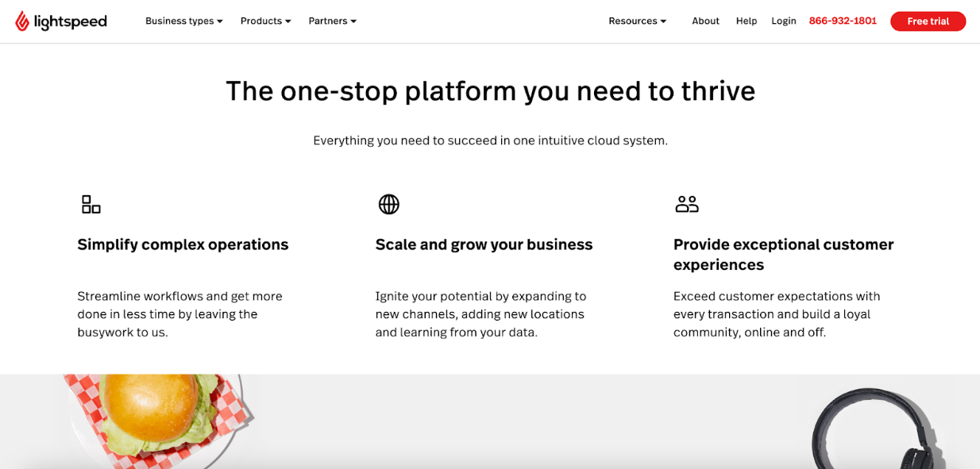The height and width of the screenshot is (469, 980).
Task: Go to the About page
Action: point(705,21)
